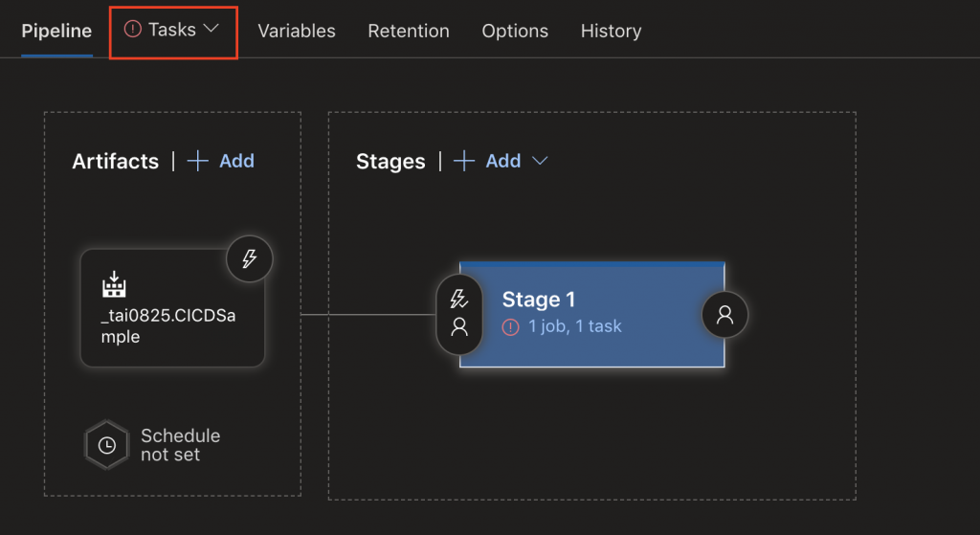Click the warning icon beside Tasks tab
The width and height of the screenshot is (980, 535).
click(x=133, y=30)
